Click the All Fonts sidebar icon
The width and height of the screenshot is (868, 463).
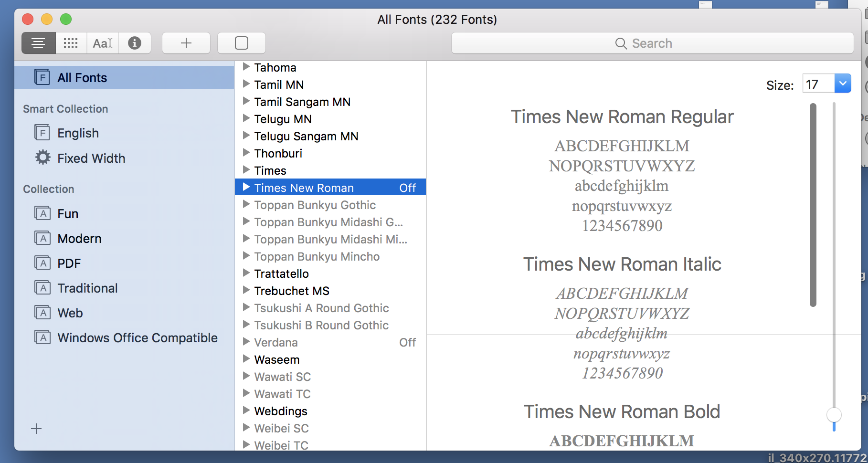click(x=42, y=77)
